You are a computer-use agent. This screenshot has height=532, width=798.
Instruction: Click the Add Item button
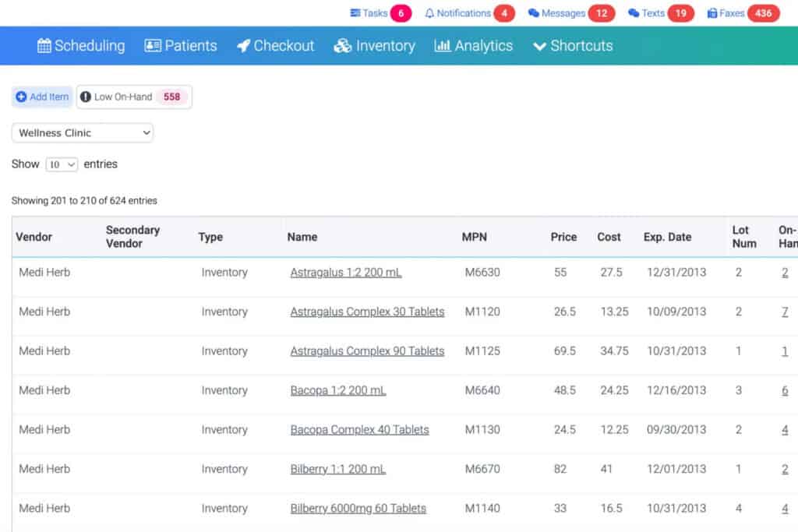coord(42,97)
